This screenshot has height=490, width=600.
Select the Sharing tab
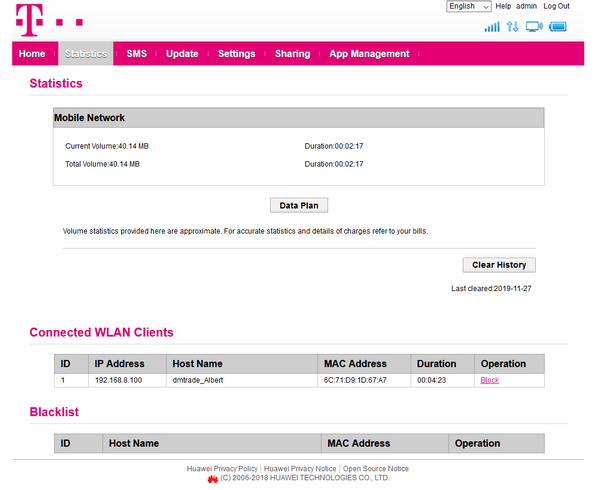293,54
